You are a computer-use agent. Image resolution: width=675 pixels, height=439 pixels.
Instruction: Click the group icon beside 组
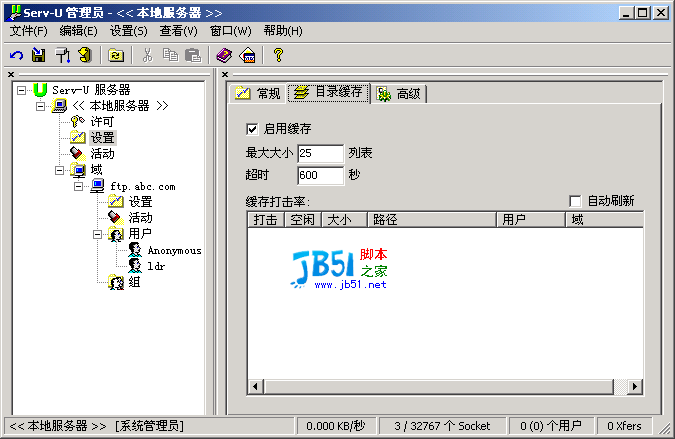coord(116,282)
